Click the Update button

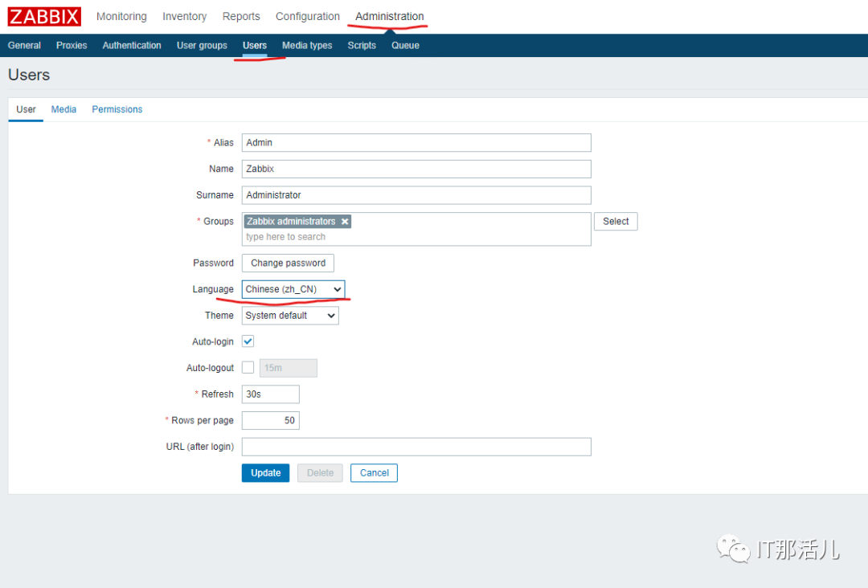pyautogui.click(x=266, y=473)
